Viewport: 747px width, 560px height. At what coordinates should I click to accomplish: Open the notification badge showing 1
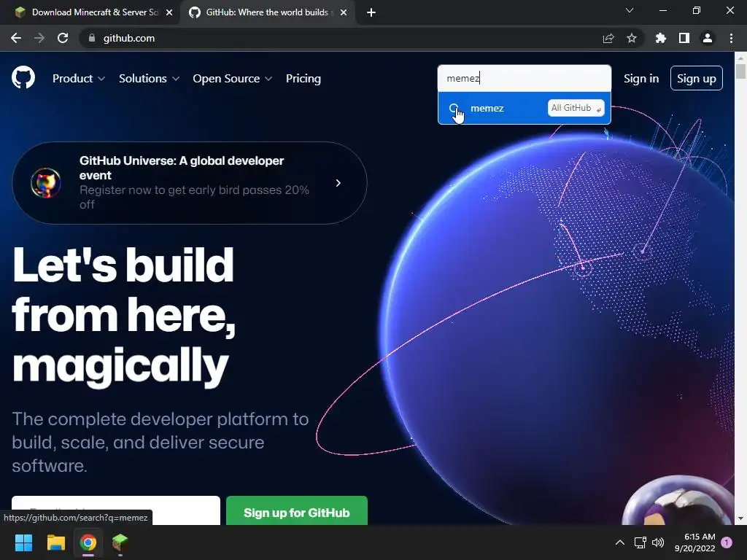click(x=727, y=542)
